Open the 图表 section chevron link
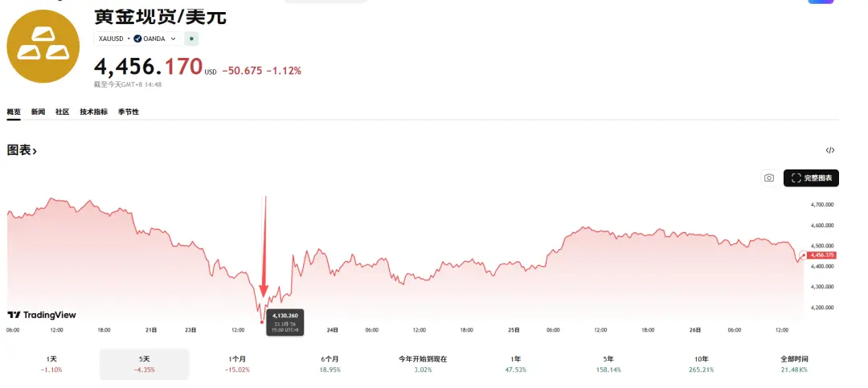This screenshot has height=388, width=868. tap(22, 150)
